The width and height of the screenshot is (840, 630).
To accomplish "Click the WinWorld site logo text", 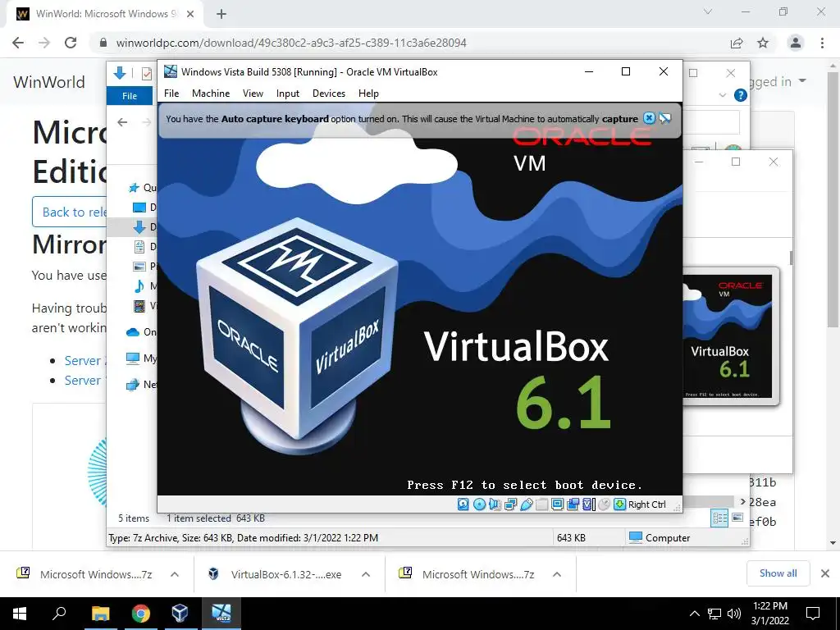I will 49,82.
